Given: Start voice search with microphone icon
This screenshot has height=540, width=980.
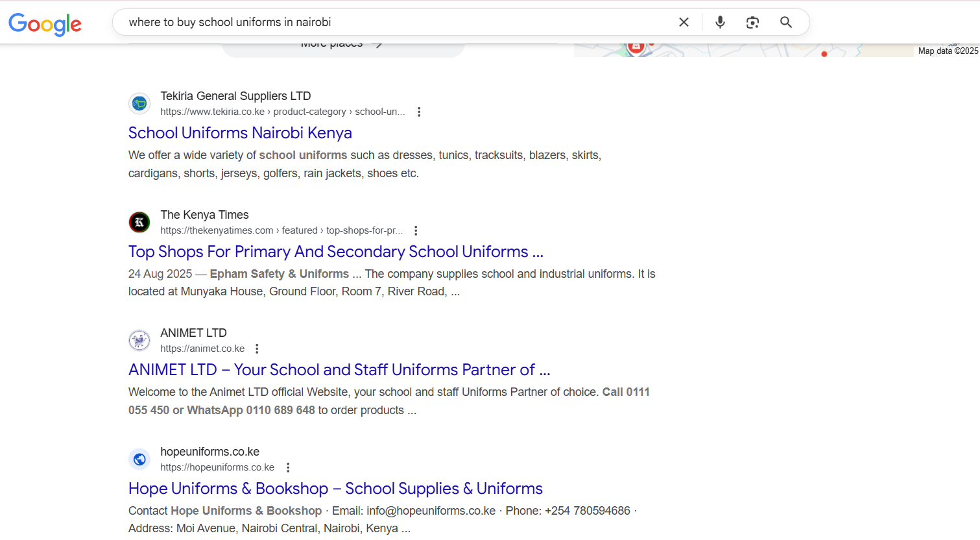Looking at the screenshot, I should click(720, 22).
